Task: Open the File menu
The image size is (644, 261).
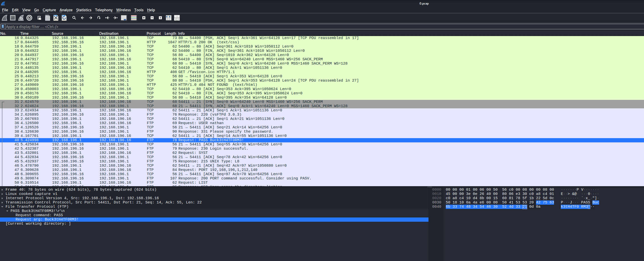Action: click(5, 10)
